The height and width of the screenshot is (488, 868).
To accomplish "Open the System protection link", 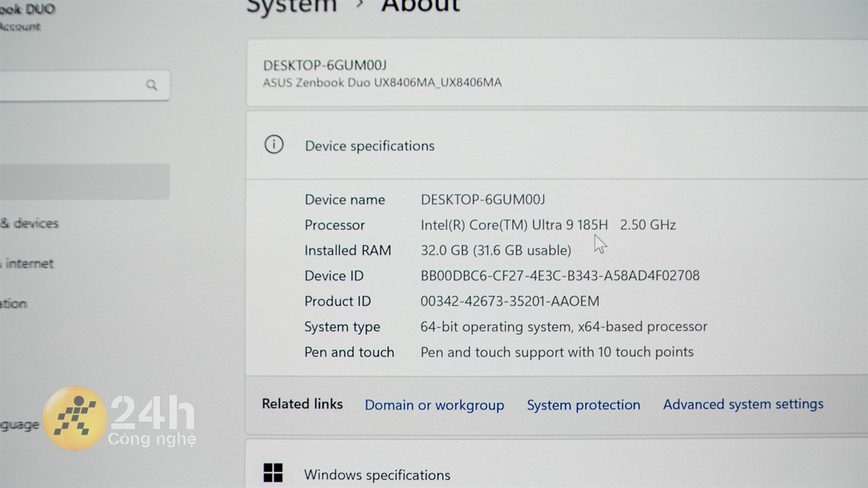I will [x=583, y=405].
